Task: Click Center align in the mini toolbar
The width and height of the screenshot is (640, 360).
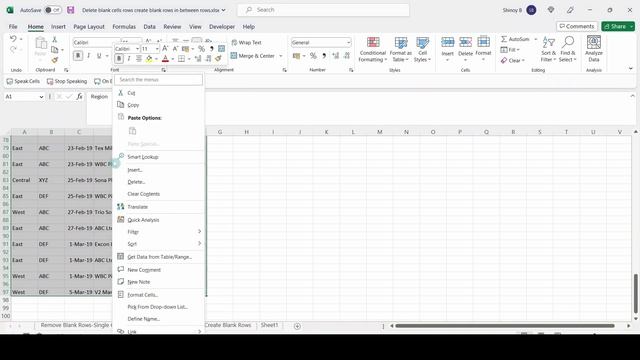Action: 139,59
